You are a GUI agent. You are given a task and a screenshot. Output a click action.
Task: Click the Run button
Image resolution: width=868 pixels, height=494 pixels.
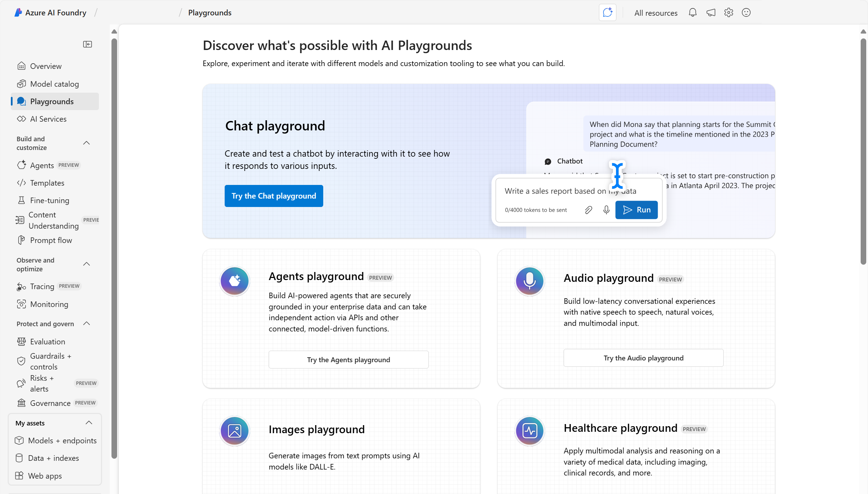pyautogui.click(x=636, y=210)
